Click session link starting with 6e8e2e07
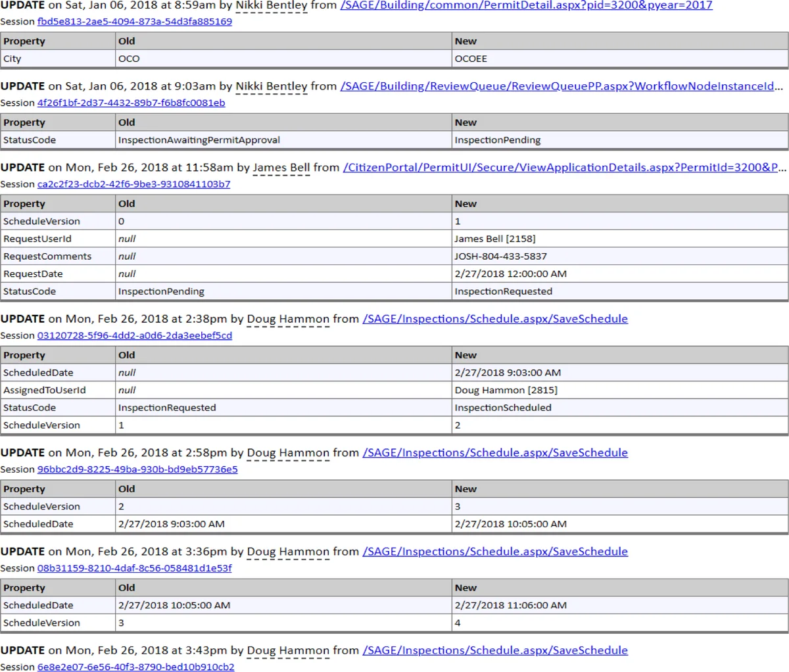This screenshot has height=672, width=789. [135, 667]
